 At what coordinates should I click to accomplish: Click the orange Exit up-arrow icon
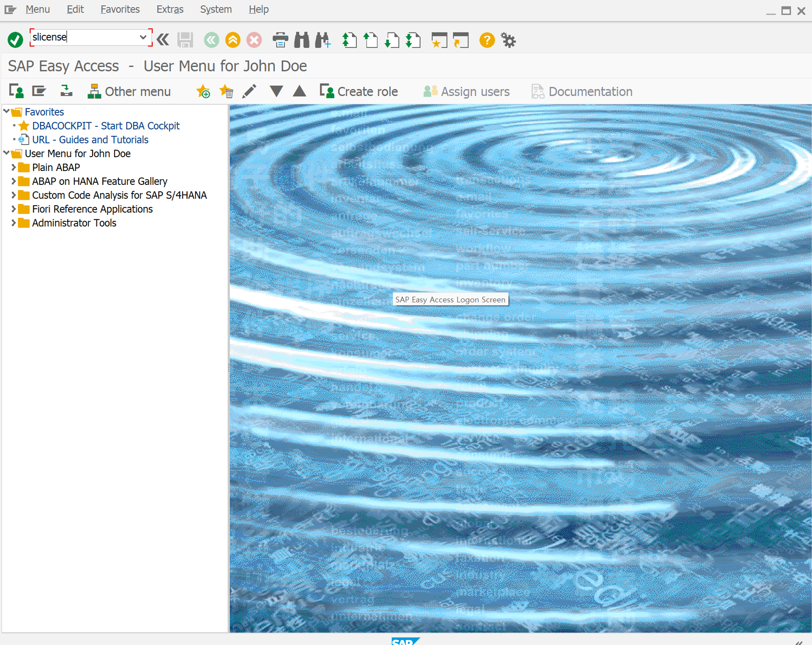233,40
